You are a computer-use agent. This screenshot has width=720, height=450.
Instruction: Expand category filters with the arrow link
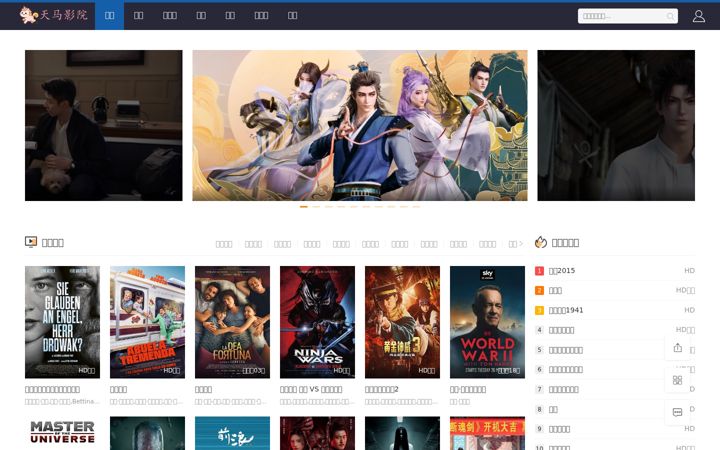click(x=516, y=244)
